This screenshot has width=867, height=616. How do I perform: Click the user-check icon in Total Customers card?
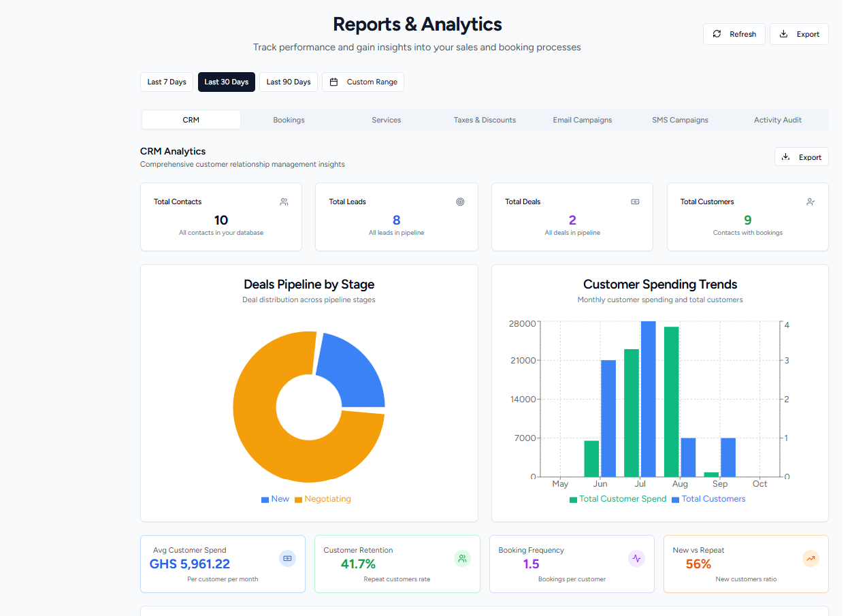(811, 201)
